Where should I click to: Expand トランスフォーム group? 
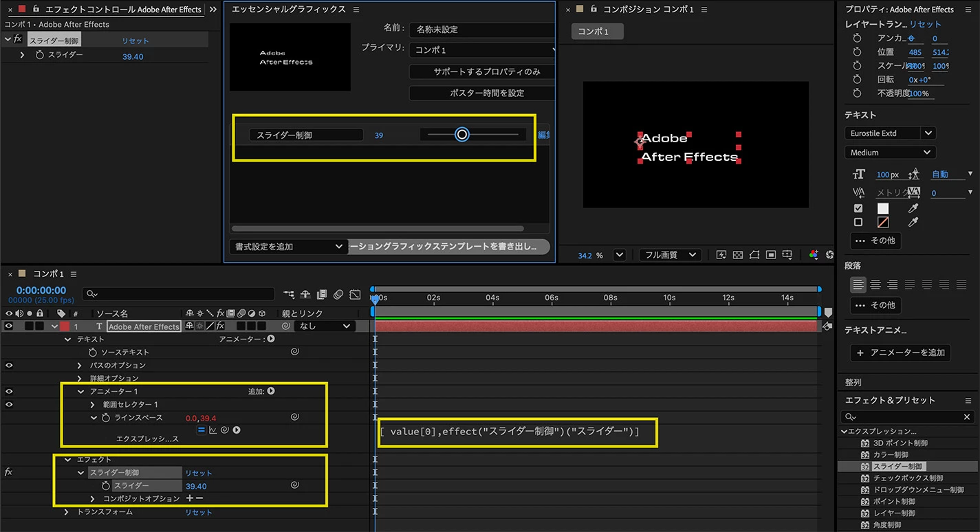[67, 512]
